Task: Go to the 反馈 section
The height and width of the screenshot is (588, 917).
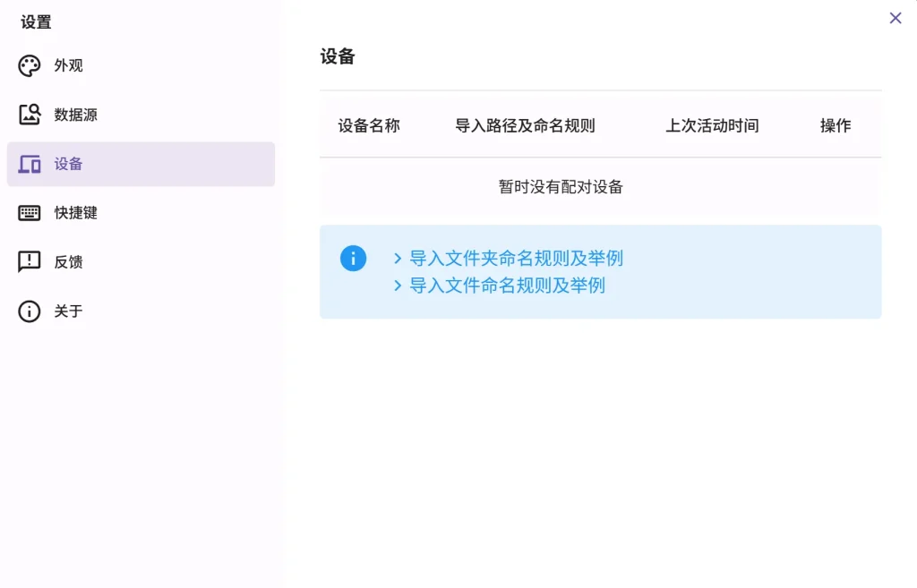Action: (x=69, y=262)
